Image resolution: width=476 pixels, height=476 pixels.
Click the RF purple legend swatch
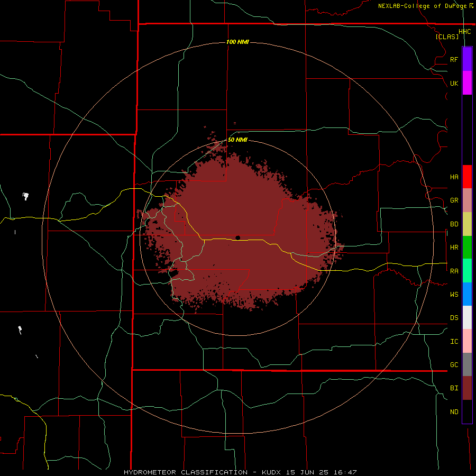click(x=467, y=59)
